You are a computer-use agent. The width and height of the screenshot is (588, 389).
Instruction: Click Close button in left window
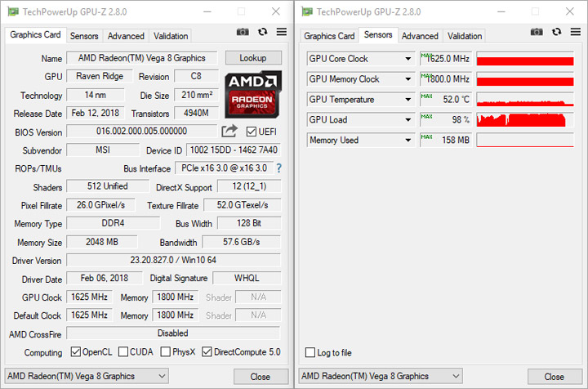click(261, 377)
